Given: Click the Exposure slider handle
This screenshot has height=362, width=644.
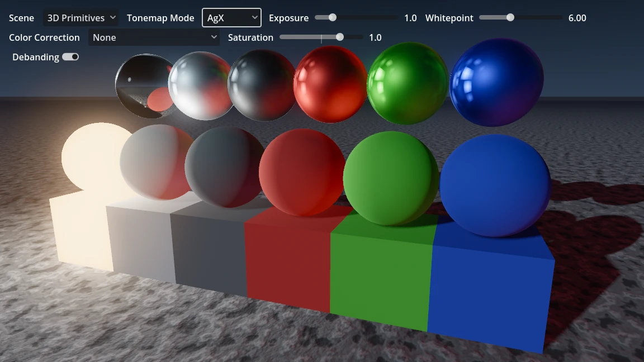Looking at the screenshot, I should coord(333,17).
